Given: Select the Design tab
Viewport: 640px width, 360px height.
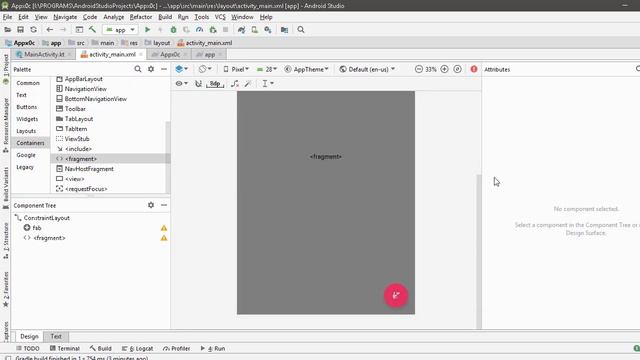Looking at the screenshot, I should click(29, 336).
